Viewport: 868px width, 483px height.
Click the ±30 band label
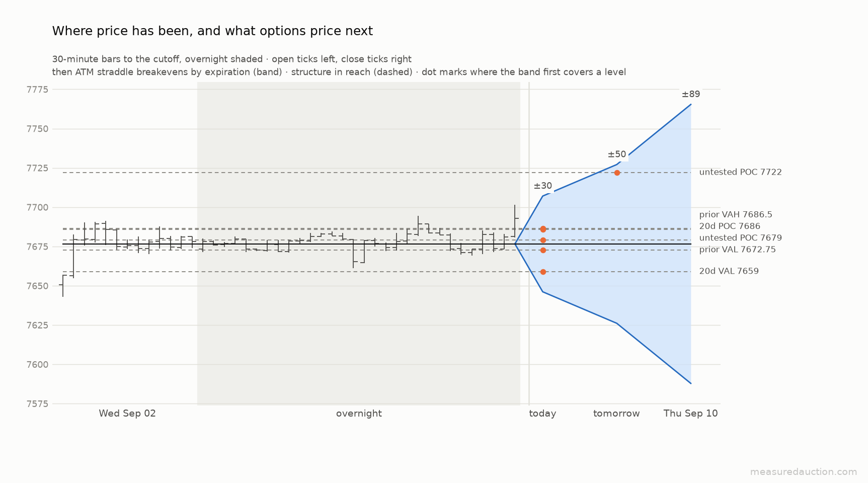[x=543, y=186]
